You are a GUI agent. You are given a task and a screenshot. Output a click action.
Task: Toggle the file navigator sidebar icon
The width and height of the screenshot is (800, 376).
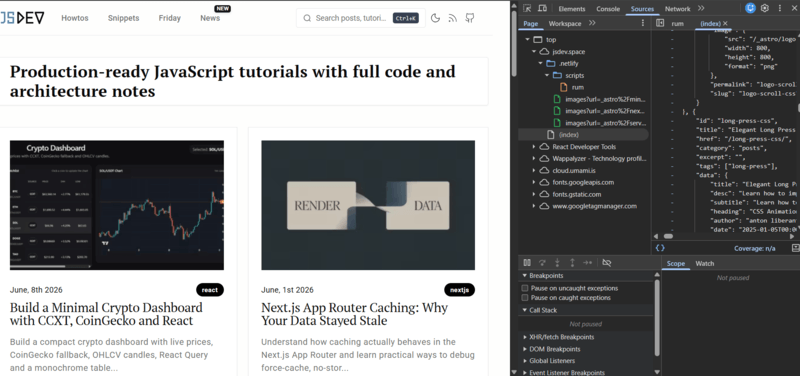[x=660, y=23]
